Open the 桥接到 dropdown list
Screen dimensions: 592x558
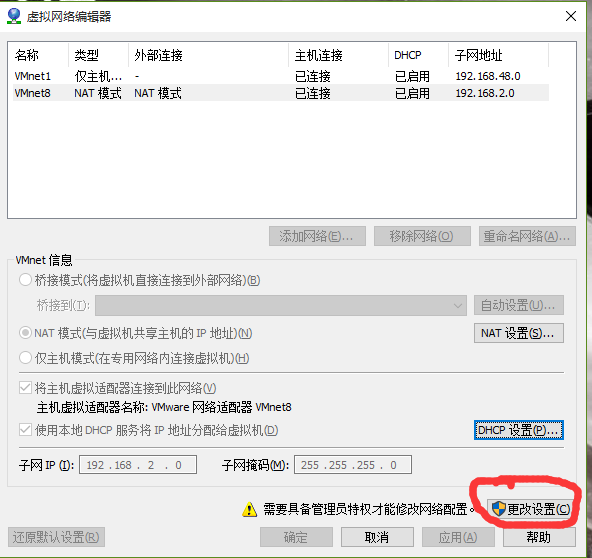(x=281, y=305)
